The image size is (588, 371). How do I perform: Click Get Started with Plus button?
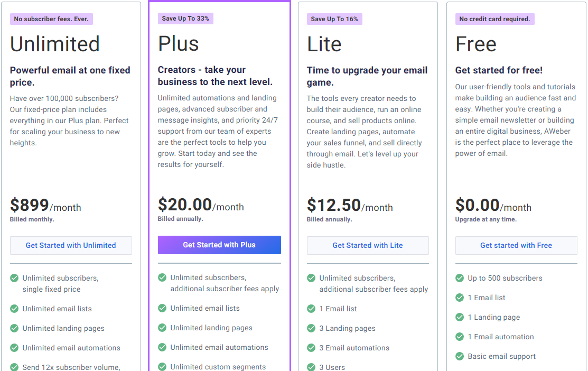coord(219,245)
